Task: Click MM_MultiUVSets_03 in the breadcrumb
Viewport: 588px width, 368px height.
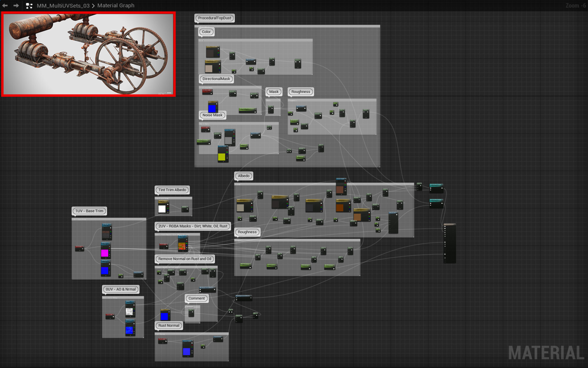Action: click(63, 5)
